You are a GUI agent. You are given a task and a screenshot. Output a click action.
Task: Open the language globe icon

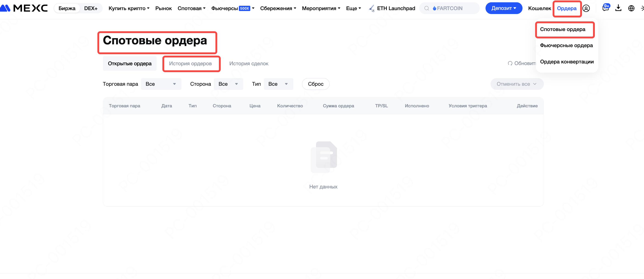(x=631, y=8)
